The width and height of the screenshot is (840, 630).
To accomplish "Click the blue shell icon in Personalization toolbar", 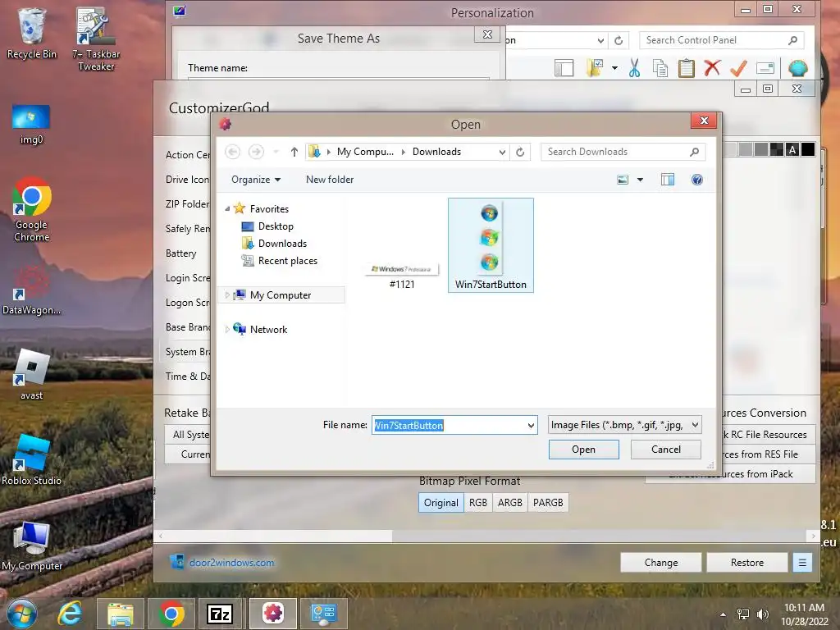I will pyautogui.click(x=797, y=68).
